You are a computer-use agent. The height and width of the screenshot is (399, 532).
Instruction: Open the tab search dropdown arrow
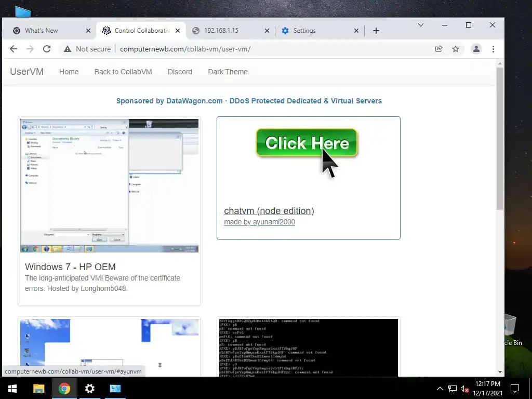tap(421, 25)
